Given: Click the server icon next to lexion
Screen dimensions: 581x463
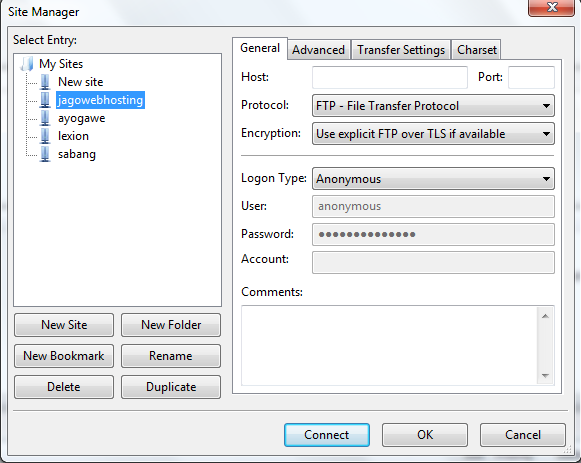Looking at the screenshot, I should 45,136.
